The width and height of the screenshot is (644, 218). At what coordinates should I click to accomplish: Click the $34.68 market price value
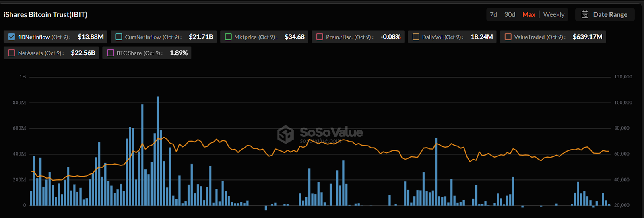click(295, 37)
